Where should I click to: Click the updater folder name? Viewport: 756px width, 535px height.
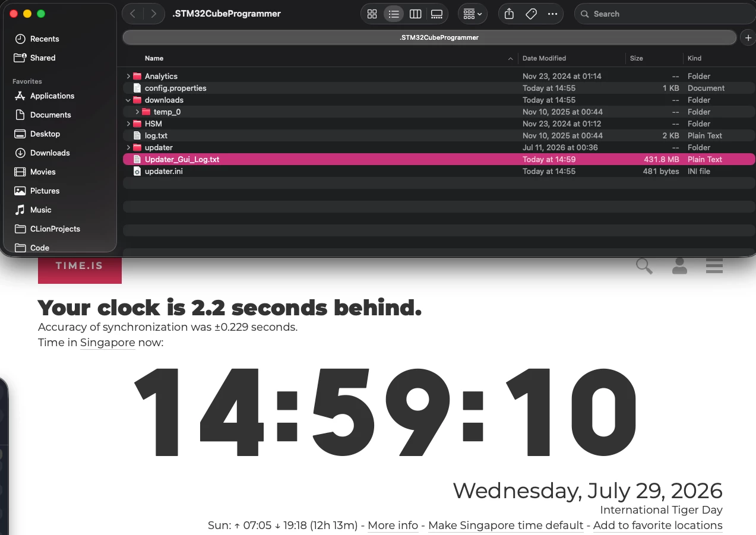159,147
